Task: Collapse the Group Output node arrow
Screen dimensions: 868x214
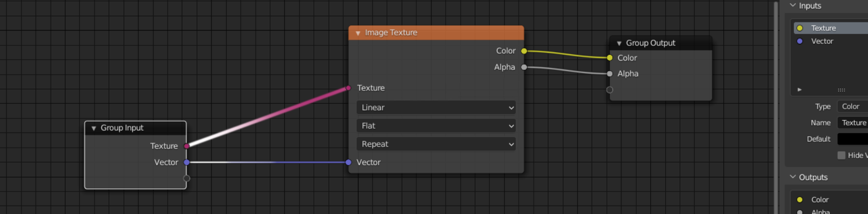Action: (x=619, y=43)
